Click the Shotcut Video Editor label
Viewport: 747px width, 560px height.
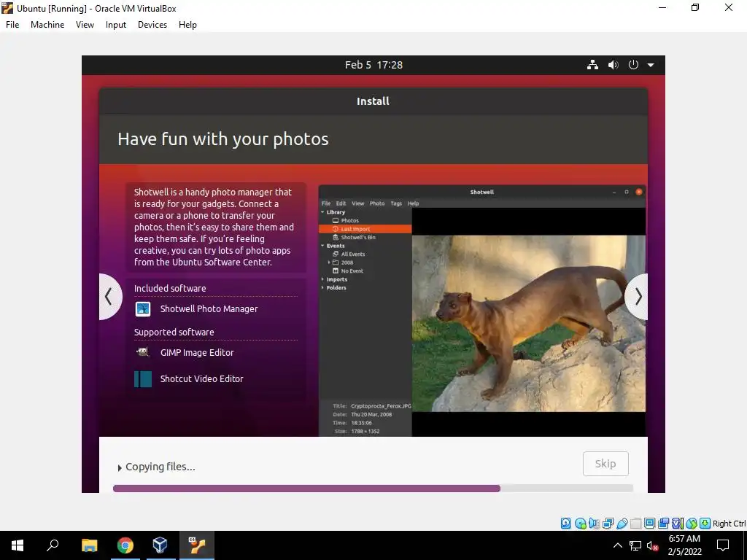pyautogui.click(x=202, y=378)
